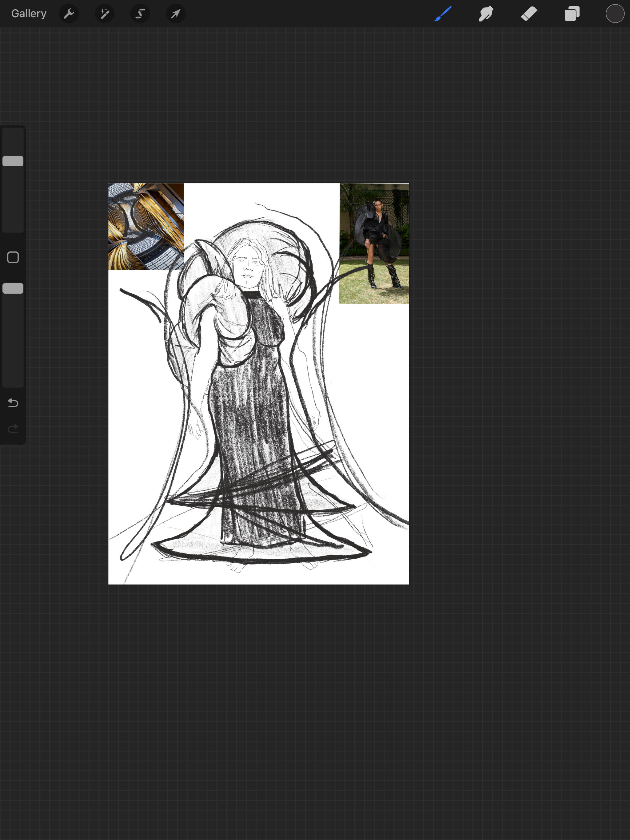Open Adjustments magic wand menu

[x=105, y=14]
